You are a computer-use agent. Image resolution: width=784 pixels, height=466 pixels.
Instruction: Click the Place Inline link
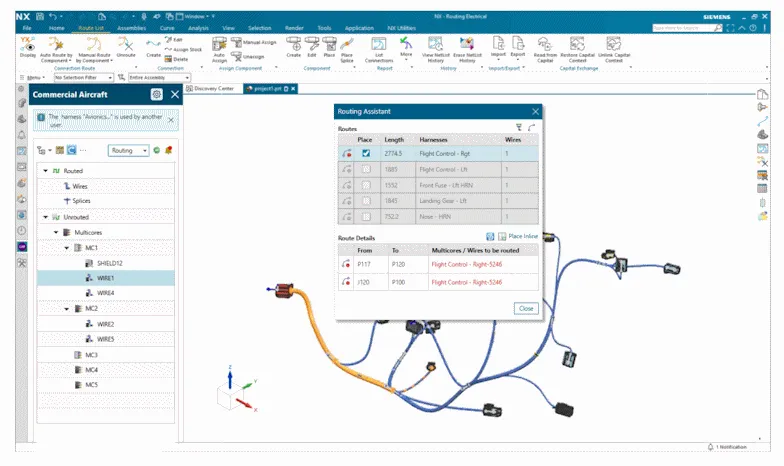coord(521,235)
